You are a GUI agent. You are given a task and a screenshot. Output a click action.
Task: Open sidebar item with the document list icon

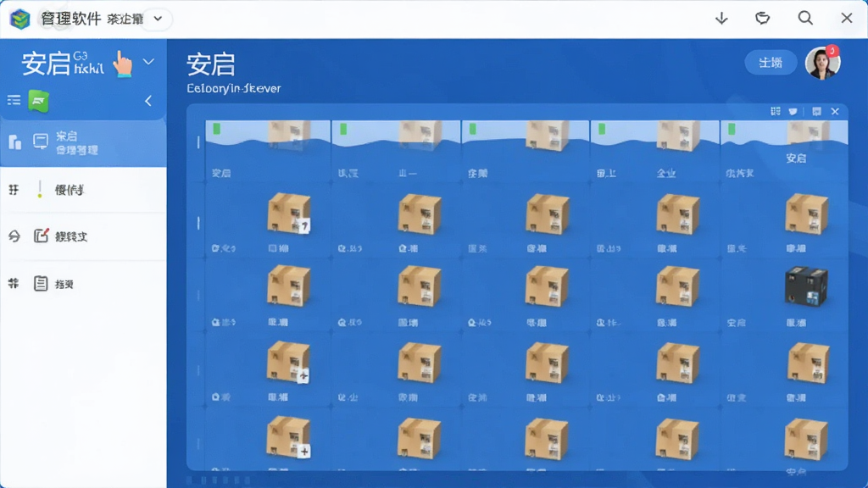pos(83,284)
